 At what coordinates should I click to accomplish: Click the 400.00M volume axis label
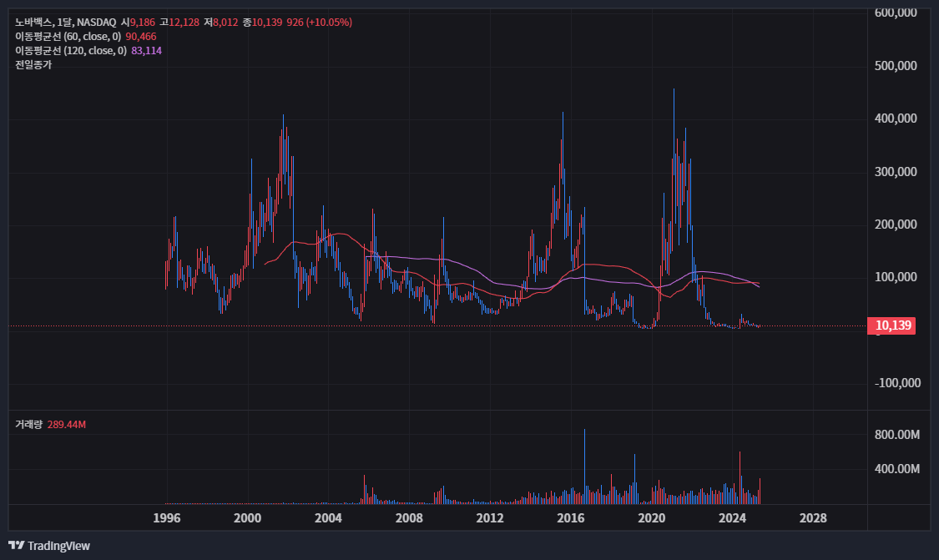(x=897, y=469)
